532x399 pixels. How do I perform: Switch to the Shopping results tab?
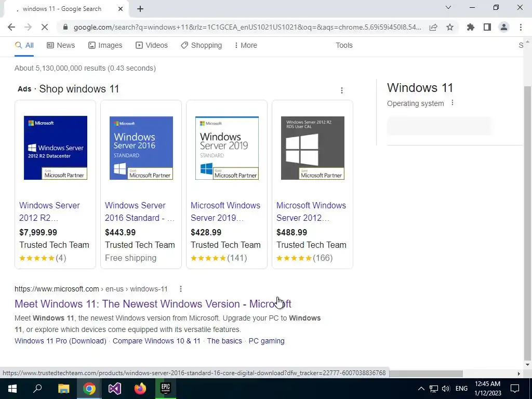pyautogui.click(x=201, y=46)
